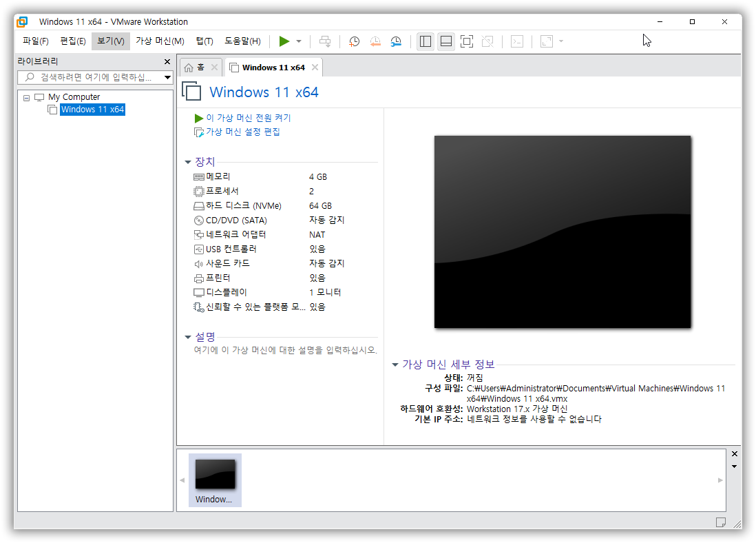The image size is (756, 543).
Task: Close the thumbnail bar
Action: pyautogui.click(x=734, y=453)
